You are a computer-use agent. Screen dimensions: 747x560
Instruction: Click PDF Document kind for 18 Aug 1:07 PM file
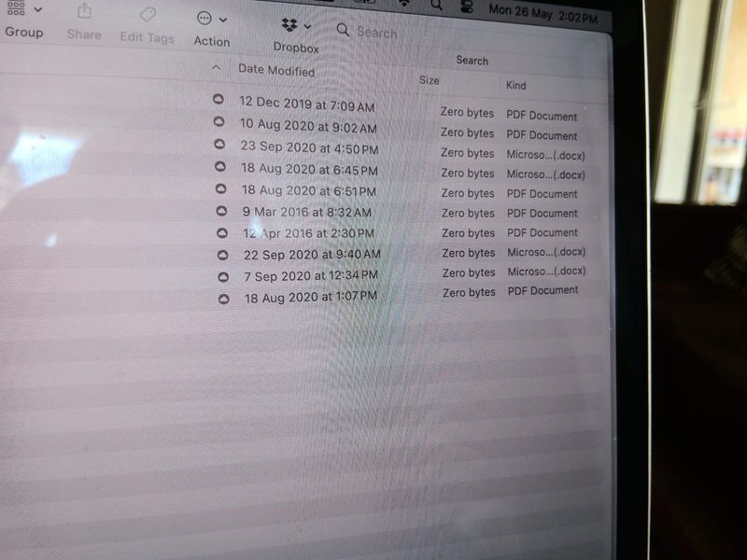coord(543,290)
